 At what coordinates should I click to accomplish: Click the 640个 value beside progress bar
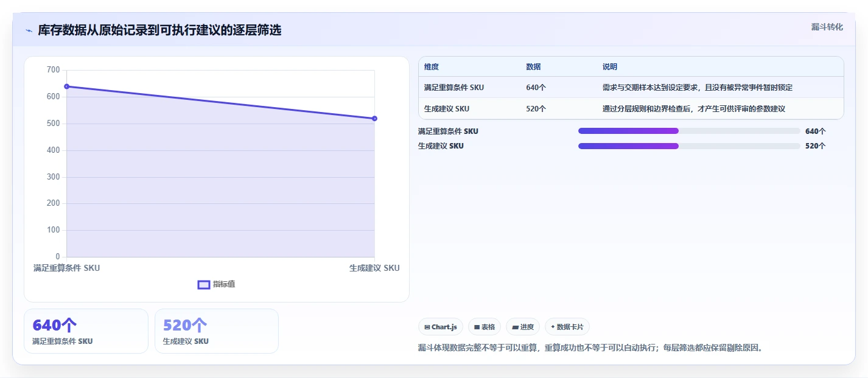[815, 131]
